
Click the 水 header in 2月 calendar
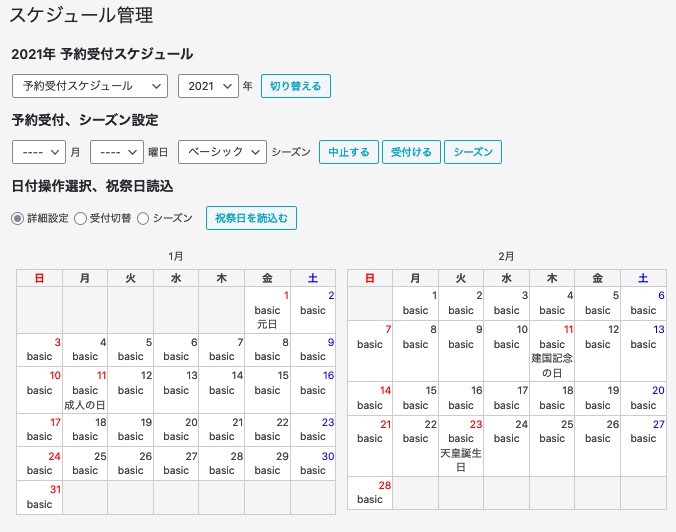tap(507, 278)
